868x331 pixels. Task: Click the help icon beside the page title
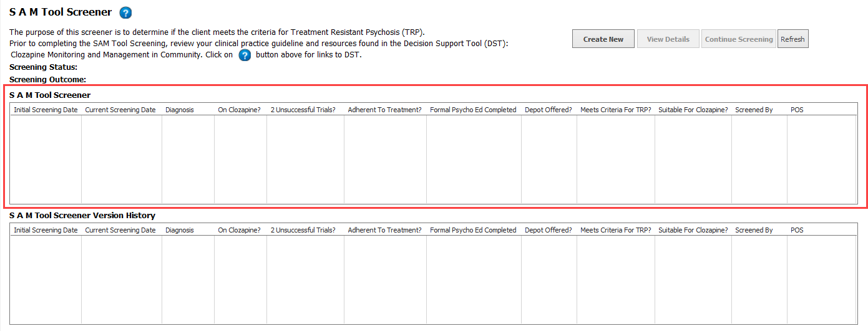pyautogui.click(x=125, y=12)
